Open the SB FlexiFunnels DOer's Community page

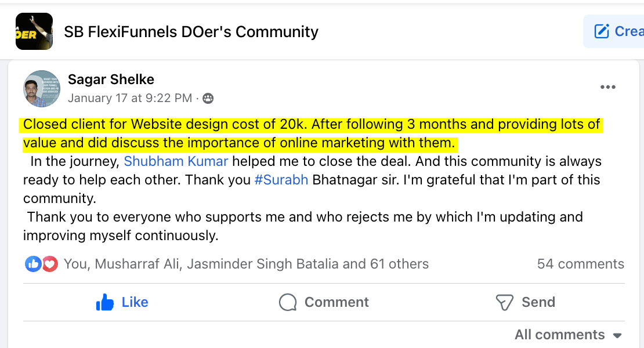click(x=191, y=31)
